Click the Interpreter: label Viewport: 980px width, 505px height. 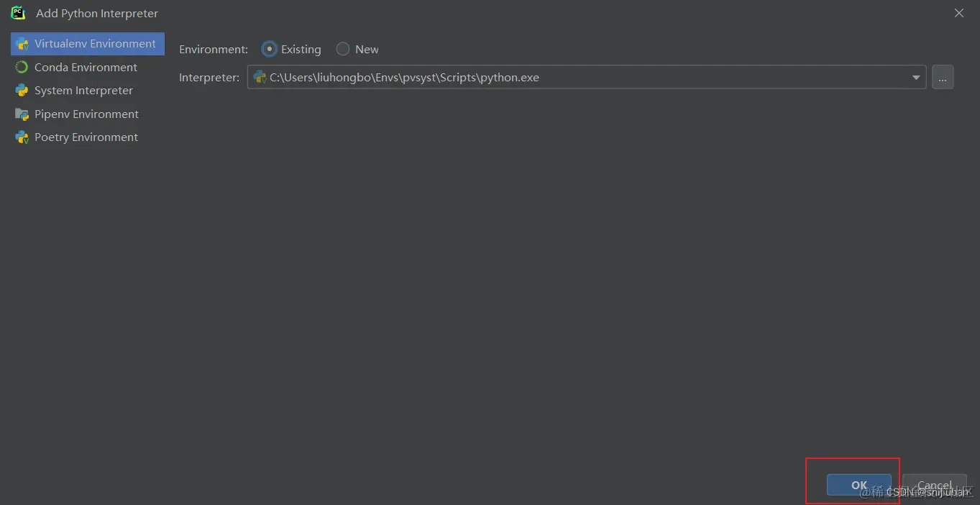209,78
